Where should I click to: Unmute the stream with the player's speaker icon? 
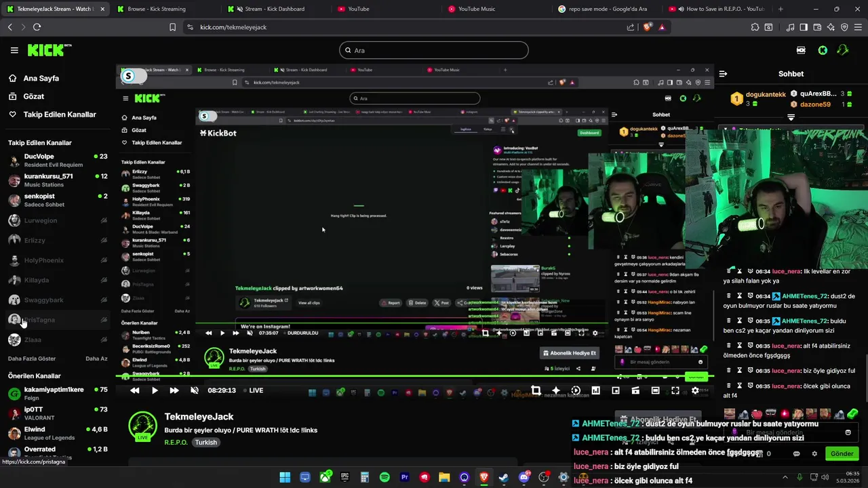[195, 390]
